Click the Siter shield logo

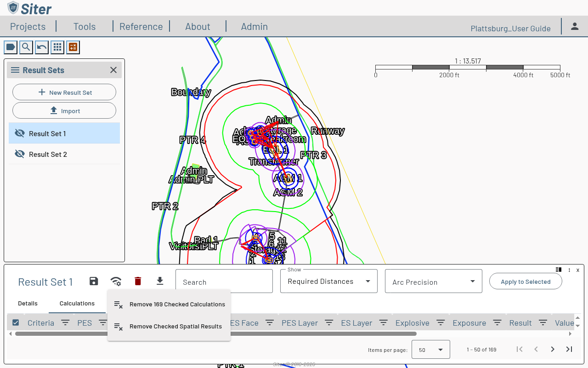pyautogui.click(x=13, y=8)
